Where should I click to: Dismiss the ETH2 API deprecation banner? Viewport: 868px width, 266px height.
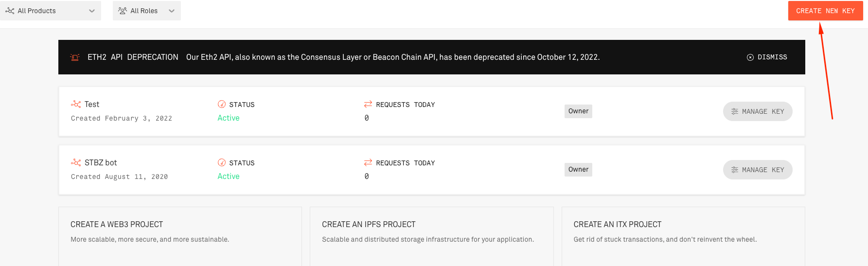767,57
